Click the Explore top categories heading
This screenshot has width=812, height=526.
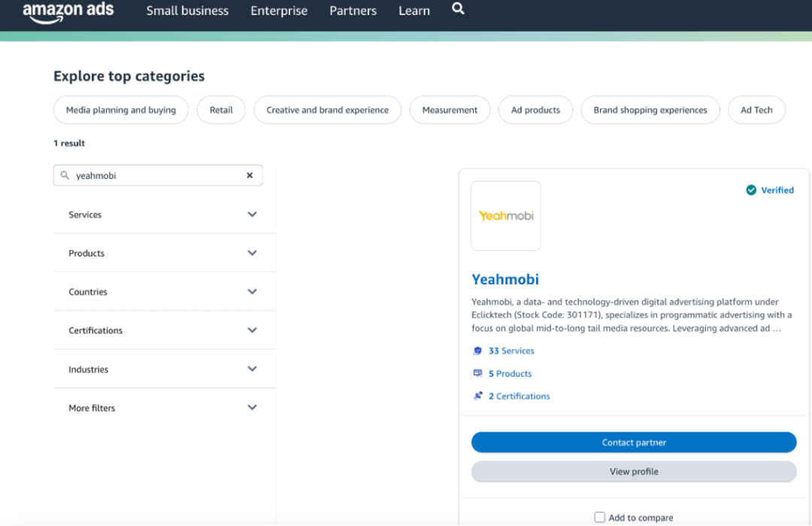pos(129,76)
